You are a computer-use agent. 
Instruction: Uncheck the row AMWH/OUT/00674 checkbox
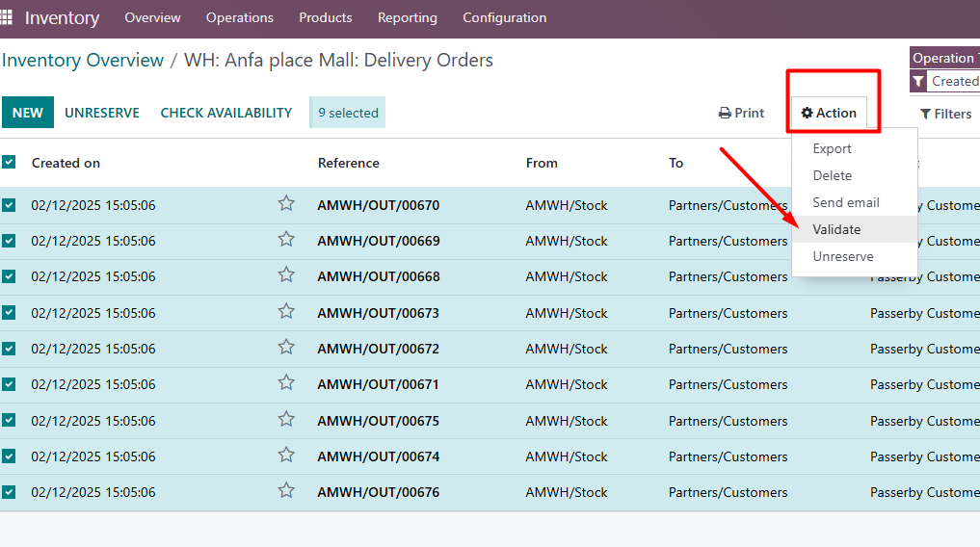point(9,456)
